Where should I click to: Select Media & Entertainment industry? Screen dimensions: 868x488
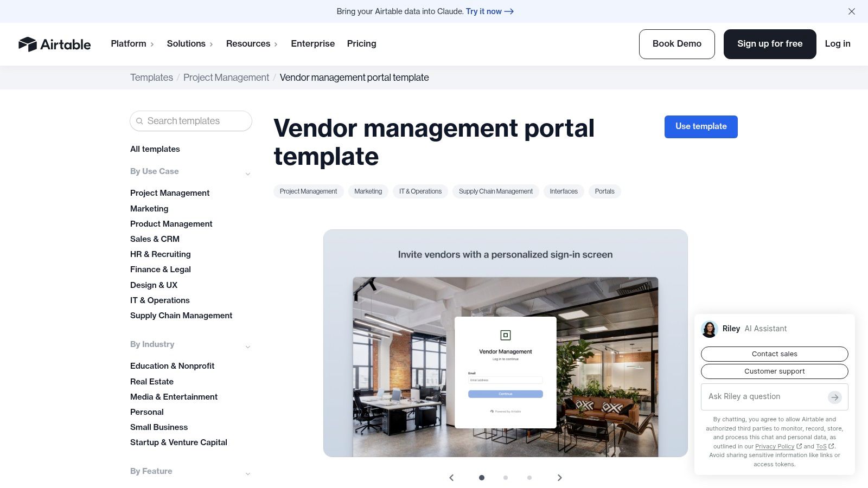[x=174, y=397]
